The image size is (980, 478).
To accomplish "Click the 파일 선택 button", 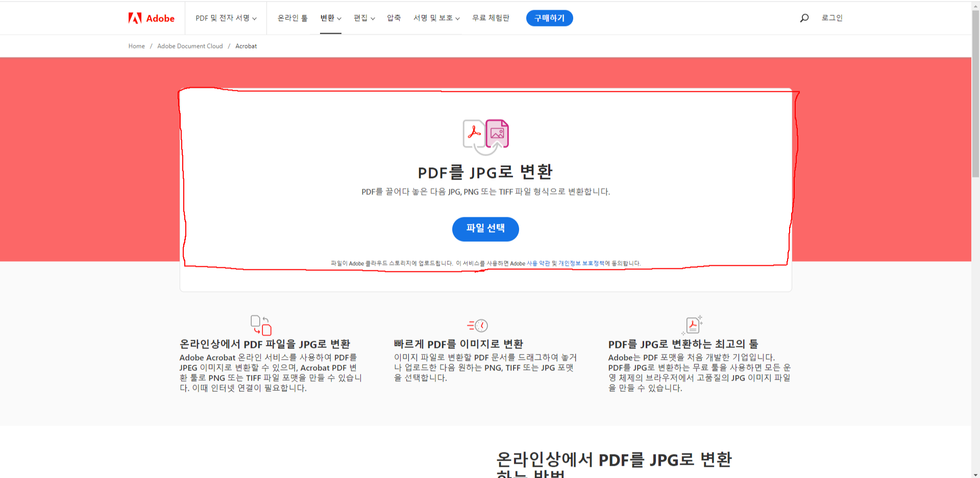I will click(x=485, y=229).
